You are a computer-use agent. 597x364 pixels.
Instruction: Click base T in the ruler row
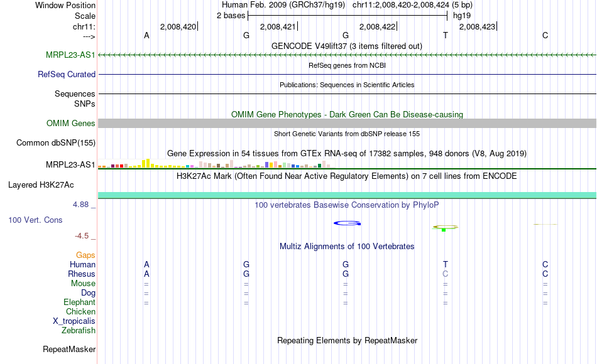(446, 35)
